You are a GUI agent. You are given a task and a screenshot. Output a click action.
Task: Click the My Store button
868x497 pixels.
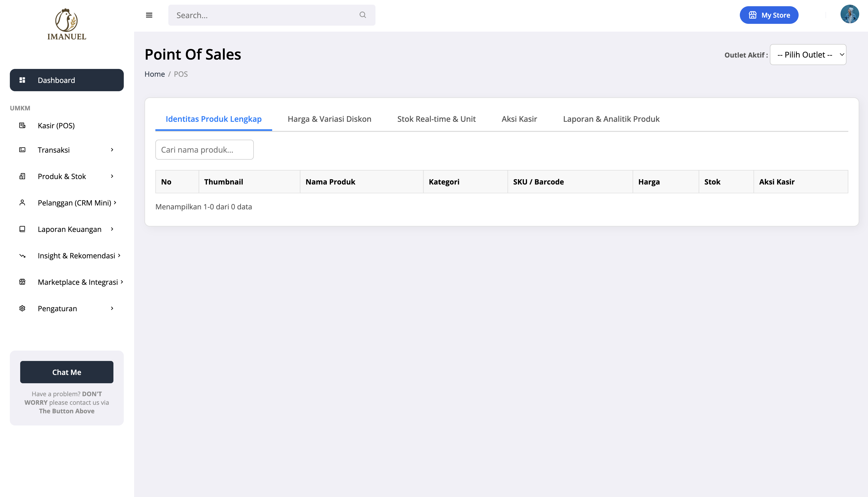pos(769,15)
